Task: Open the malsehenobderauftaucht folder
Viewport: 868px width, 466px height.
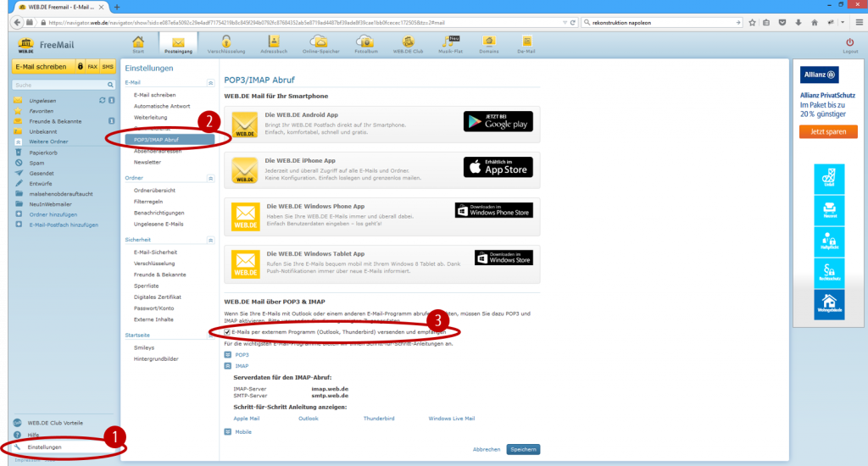Action: click(61, 194)
